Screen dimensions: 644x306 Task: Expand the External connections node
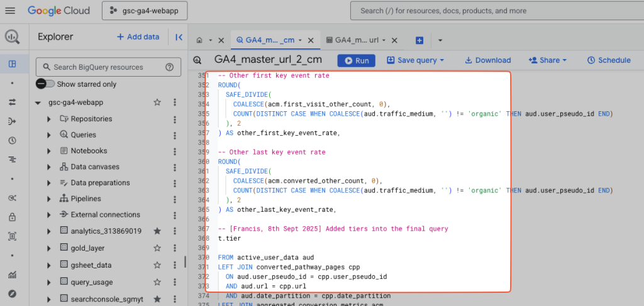49,215
